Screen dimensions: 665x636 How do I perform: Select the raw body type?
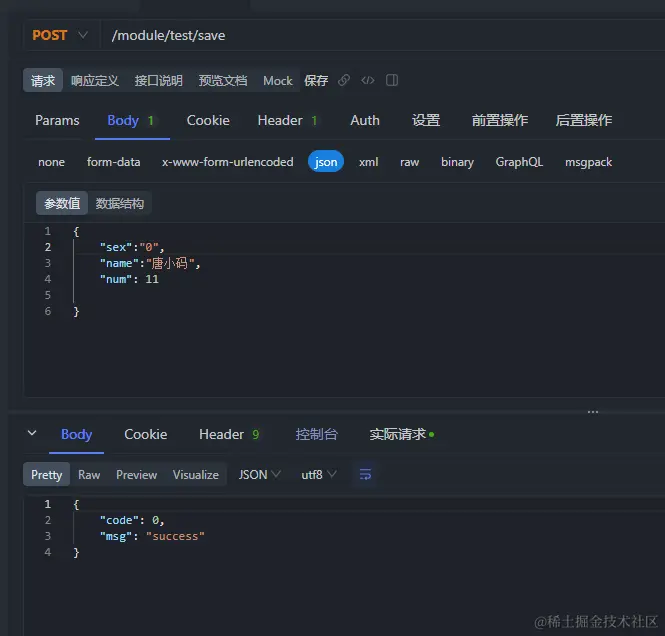point(410,162)
